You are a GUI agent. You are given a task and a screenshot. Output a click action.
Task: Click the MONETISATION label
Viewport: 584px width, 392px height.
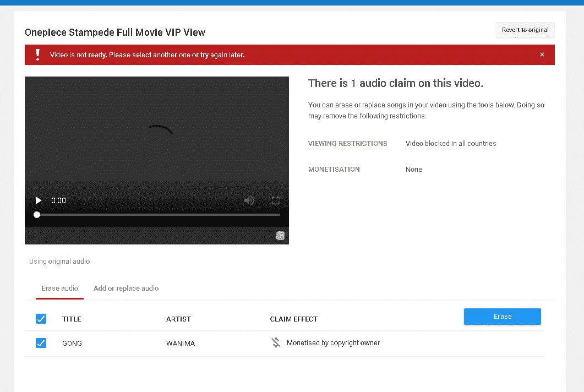tap(334, 169)
